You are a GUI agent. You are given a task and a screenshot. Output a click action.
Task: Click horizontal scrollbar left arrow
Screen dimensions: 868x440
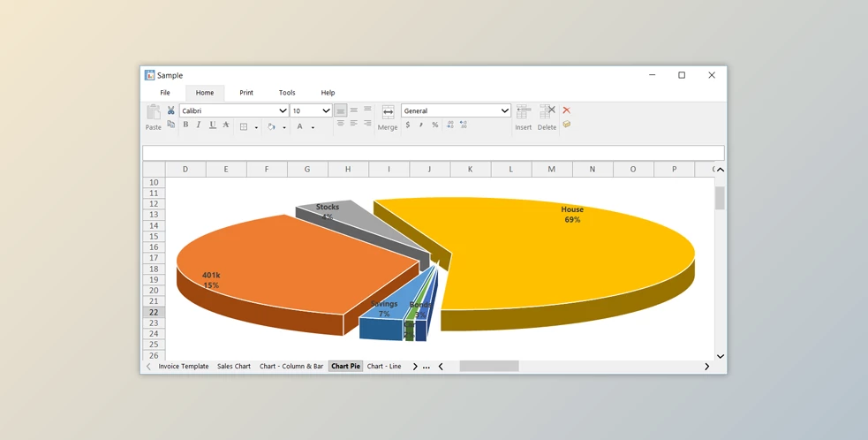(x=441, y=367)
